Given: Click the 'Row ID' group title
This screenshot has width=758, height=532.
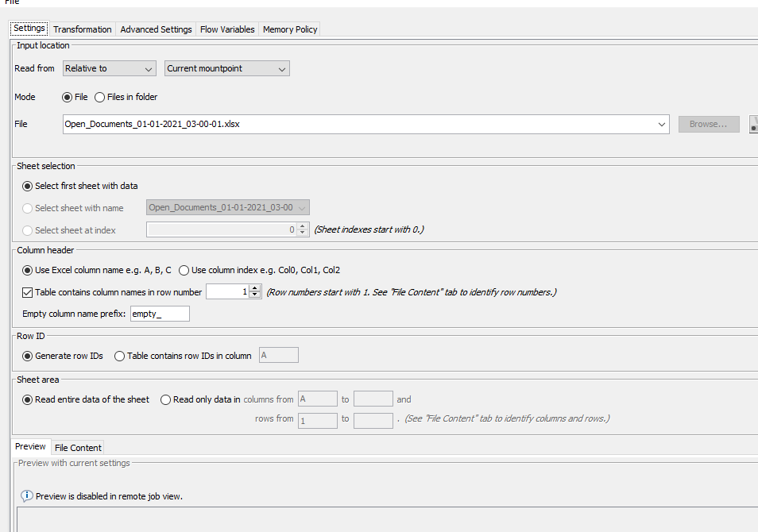Looking at the screenshot, I should point(31,337).
